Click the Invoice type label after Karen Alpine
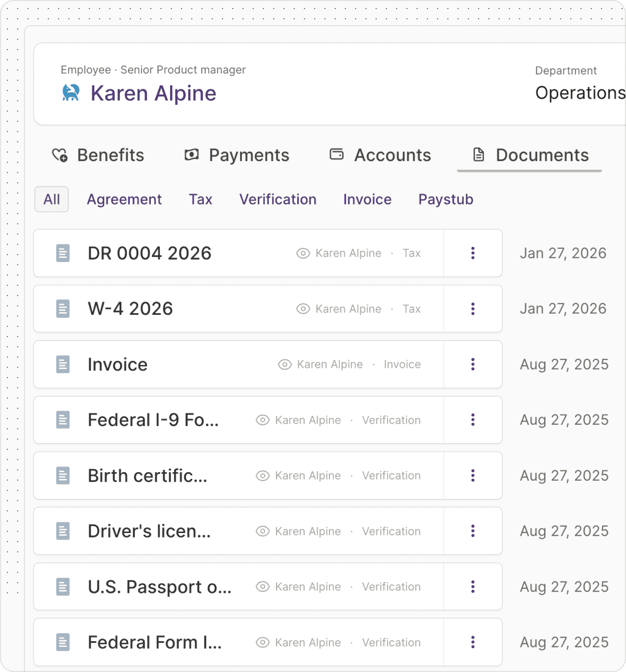The image size is (626, 672). (x=402, y=364)
